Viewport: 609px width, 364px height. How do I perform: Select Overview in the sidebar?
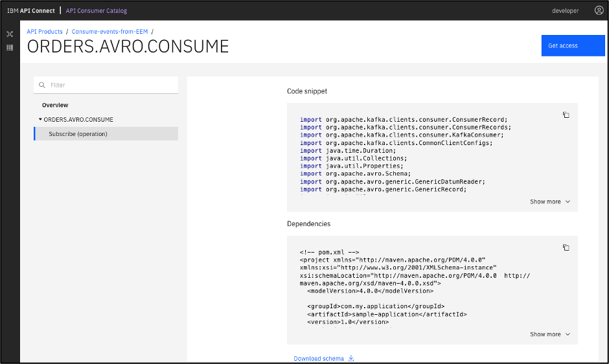(55, 106)
